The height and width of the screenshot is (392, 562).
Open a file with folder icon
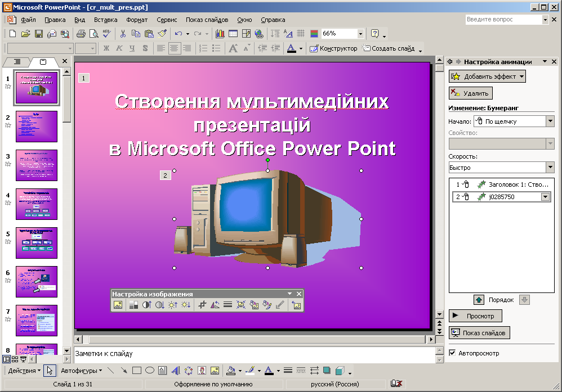[25, 34]
